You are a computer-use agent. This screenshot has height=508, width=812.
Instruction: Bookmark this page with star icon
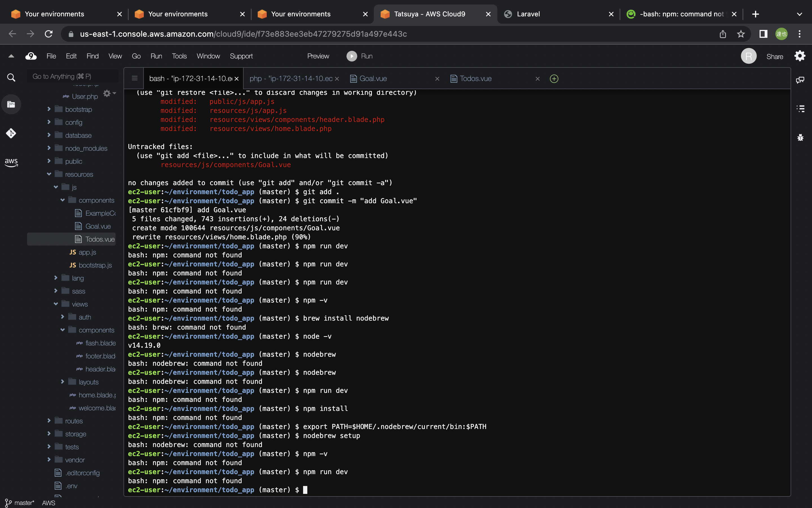pyautogui.click(x=741, y=34)
